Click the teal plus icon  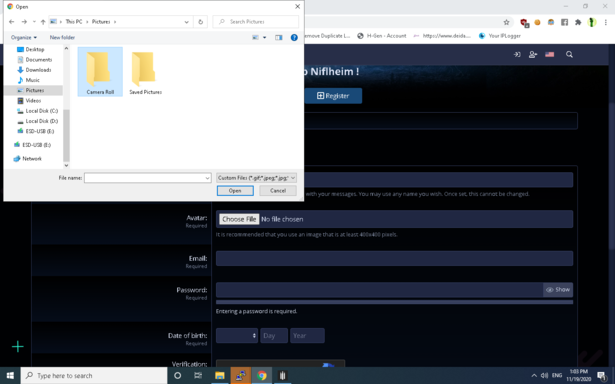pos(18,347)
